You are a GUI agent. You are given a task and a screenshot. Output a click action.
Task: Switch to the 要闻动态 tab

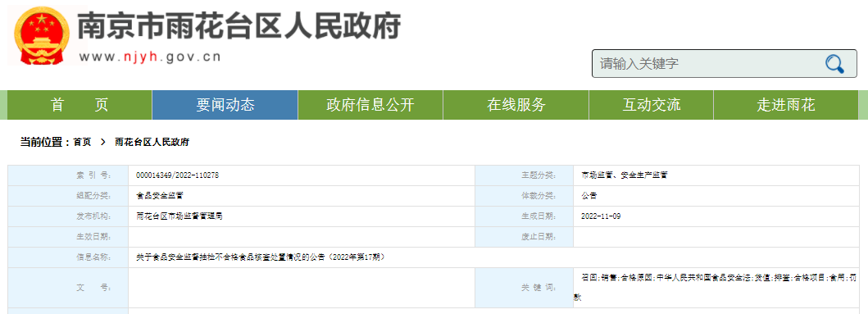[x=225, y=105]
